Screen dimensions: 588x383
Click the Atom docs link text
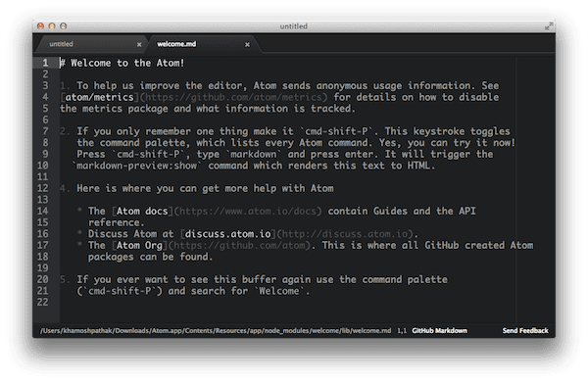142,211
